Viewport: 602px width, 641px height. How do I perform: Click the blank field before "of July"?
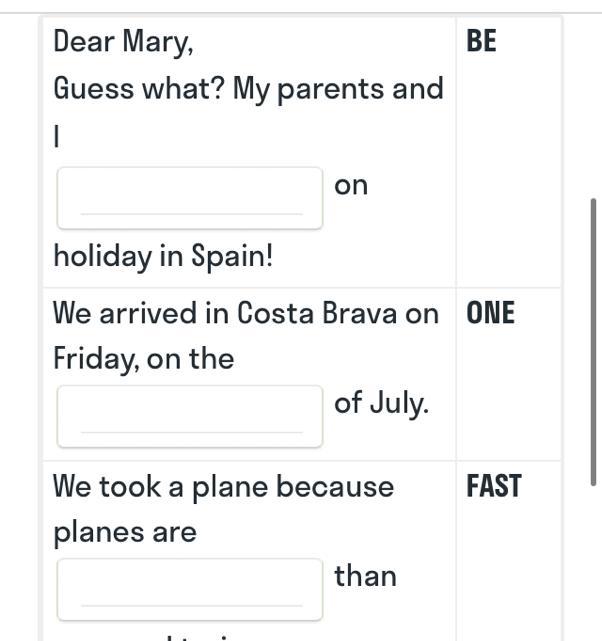pyautogui.click(x=190, y=416)
